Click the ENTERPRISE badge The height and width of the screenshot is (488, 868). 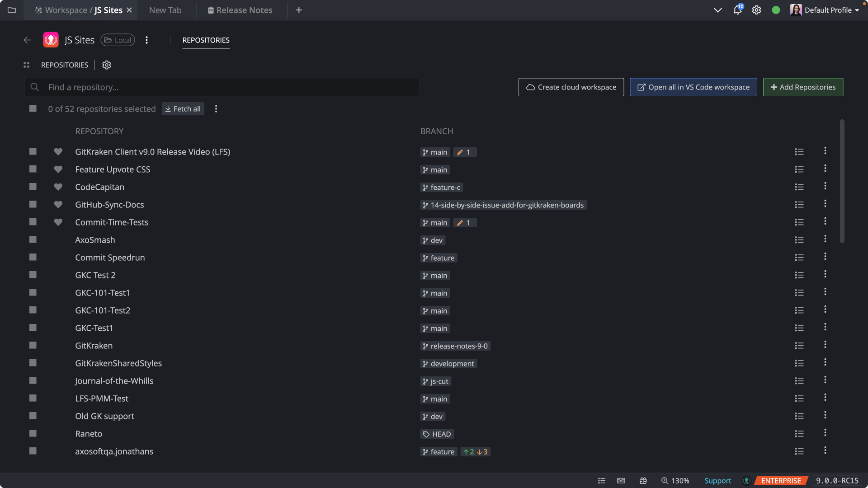(781, 481)
